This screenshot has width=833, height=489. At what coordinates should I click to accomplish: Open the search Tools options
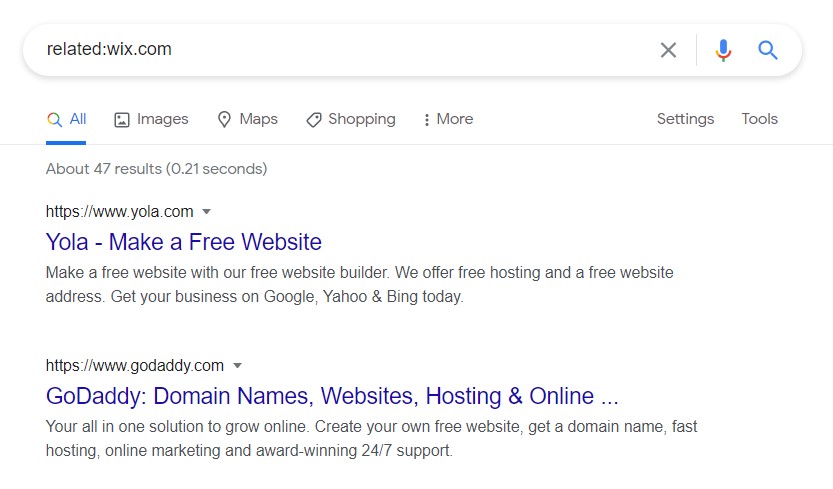coord(759,119)
